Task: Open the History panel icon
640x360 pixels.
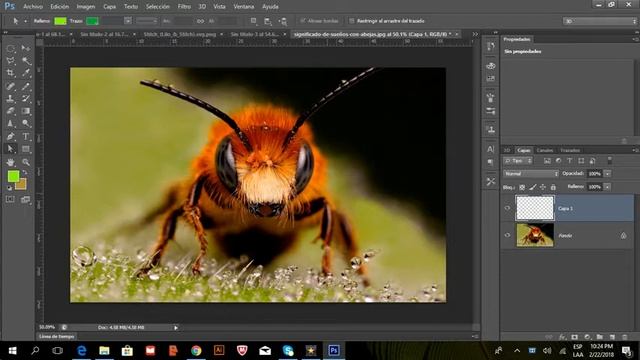Action: [x=491, y=47]
